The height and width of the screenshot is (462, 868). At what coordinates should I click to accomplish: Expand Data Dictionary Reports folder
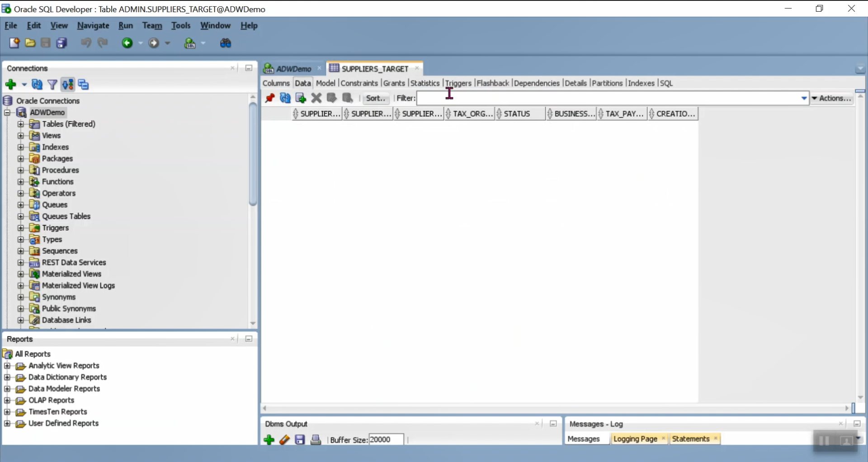pos(7,377)
